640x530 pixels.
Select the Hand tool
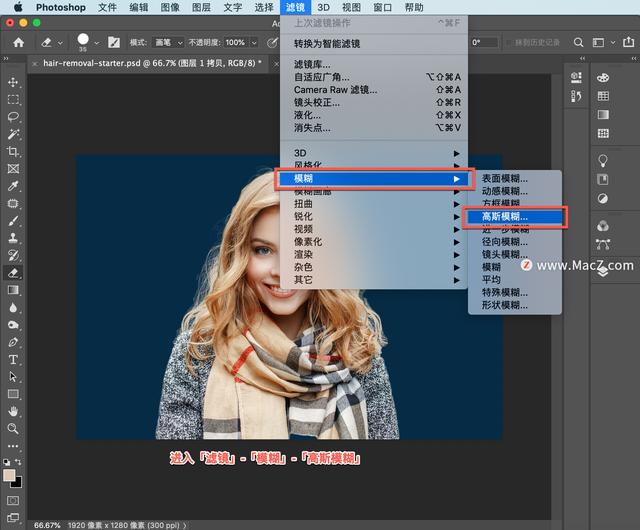[13, 411]
